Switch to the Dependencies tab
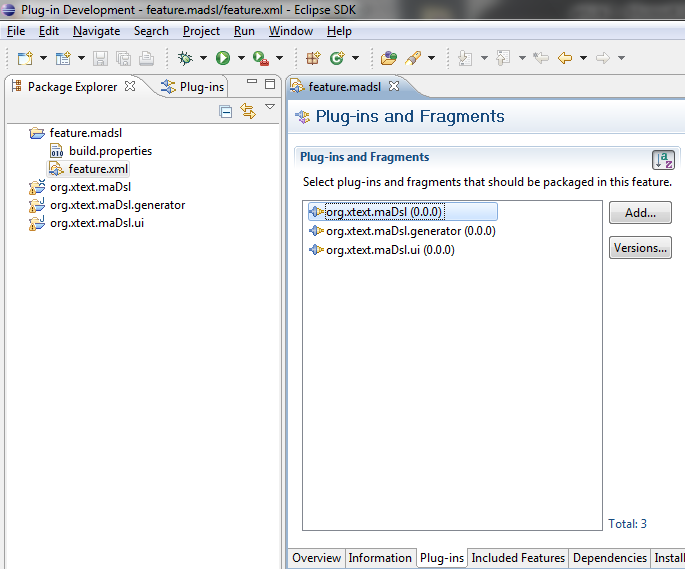The height and width of the screenshot is (569, 685). point(609,558)
